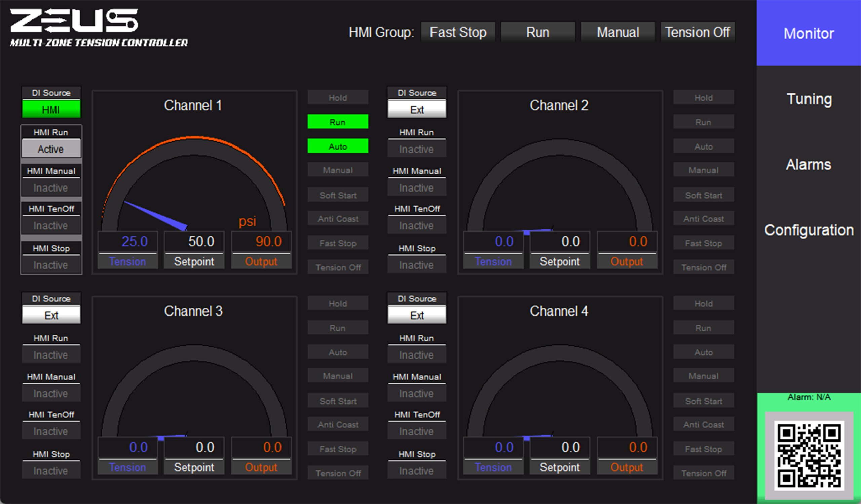Toggle Channel 4 HMI Run Inactive
This screenshot has height=504, width=861.
click(417, 354)
